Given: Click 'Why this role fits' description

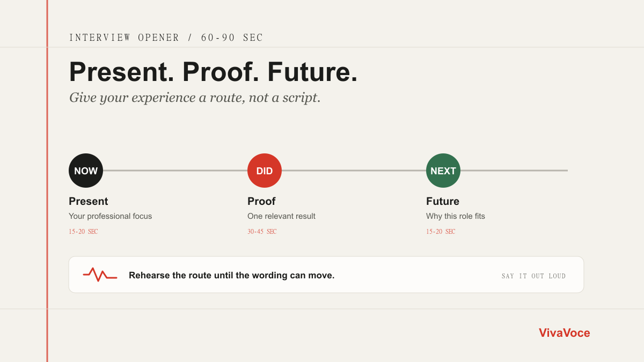Looking at the screenshot, I should point(456,216).
